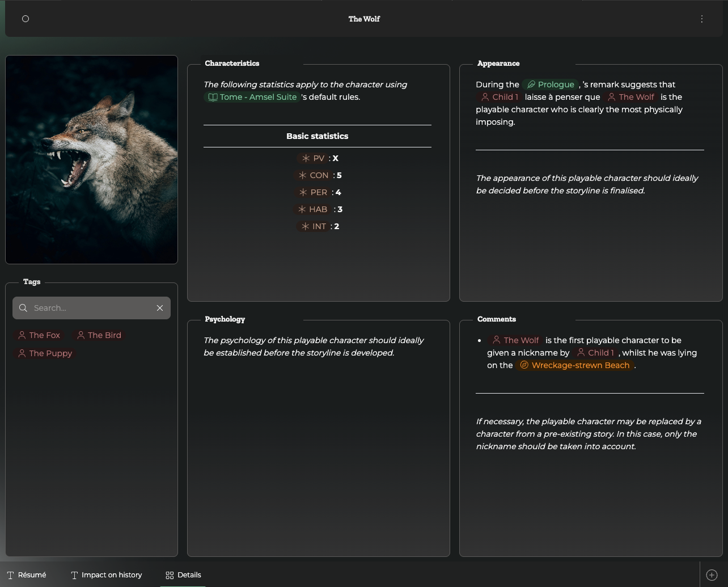Image resolution: width=728 pixels, height=587 pixels.
Task: Open Wreckage-strewn Beach location link
Action: click(x=575, y=365)
